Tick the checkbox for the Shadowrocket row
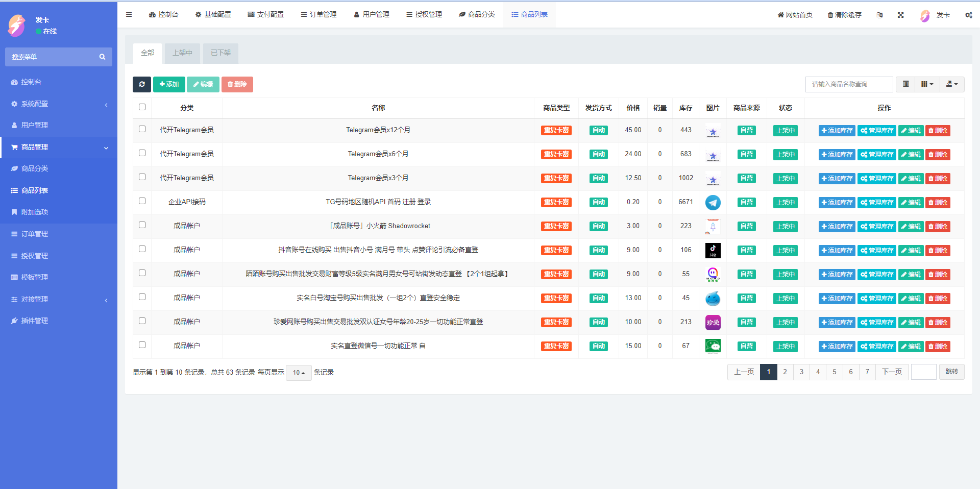This screenshot has width=980, height=489. pyautogui.click(x=142, y=225)
